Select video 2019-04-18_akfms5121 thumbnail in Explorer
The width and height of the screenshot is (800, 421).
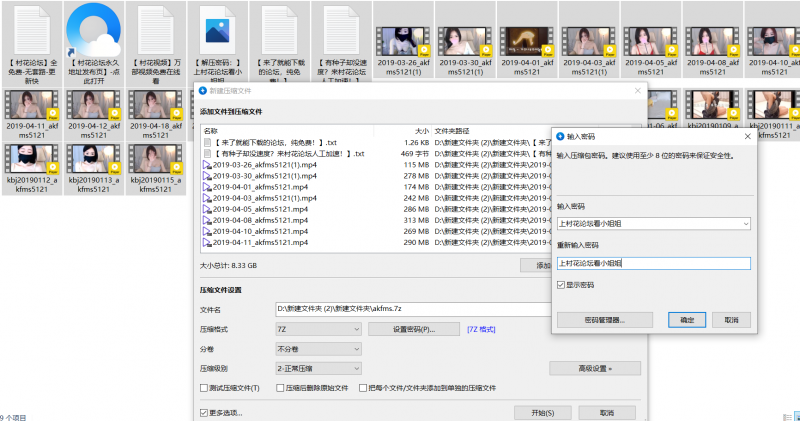[156, 105]
